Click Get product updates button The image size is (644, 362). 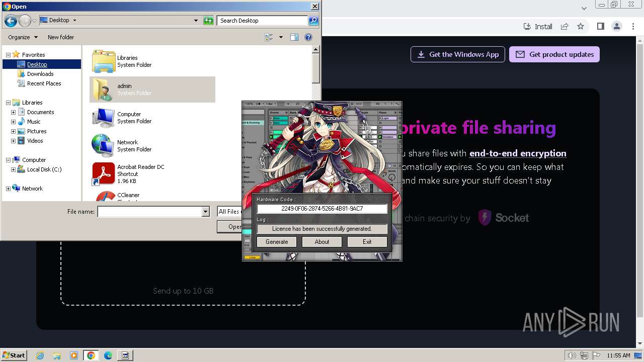point(554,54)
